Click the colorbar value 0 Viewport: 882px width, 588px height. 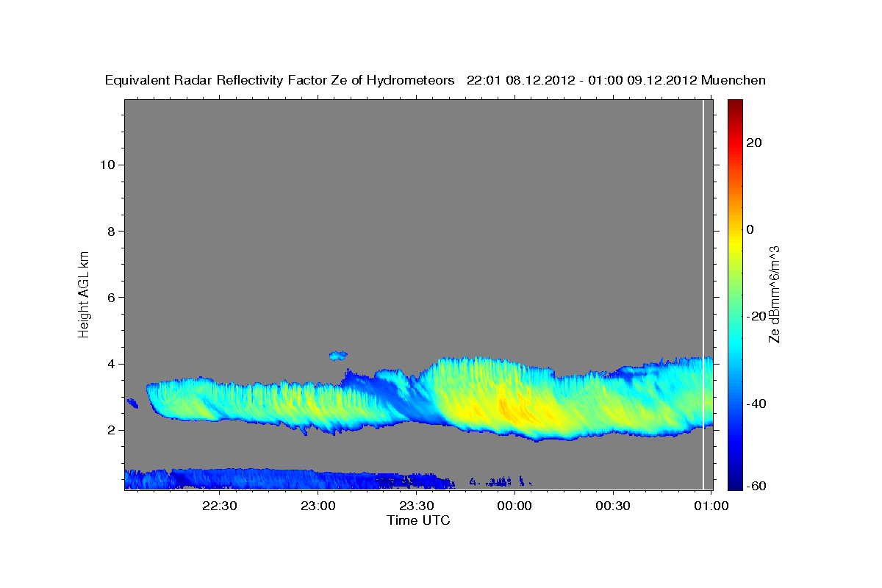tap(750, 229)
